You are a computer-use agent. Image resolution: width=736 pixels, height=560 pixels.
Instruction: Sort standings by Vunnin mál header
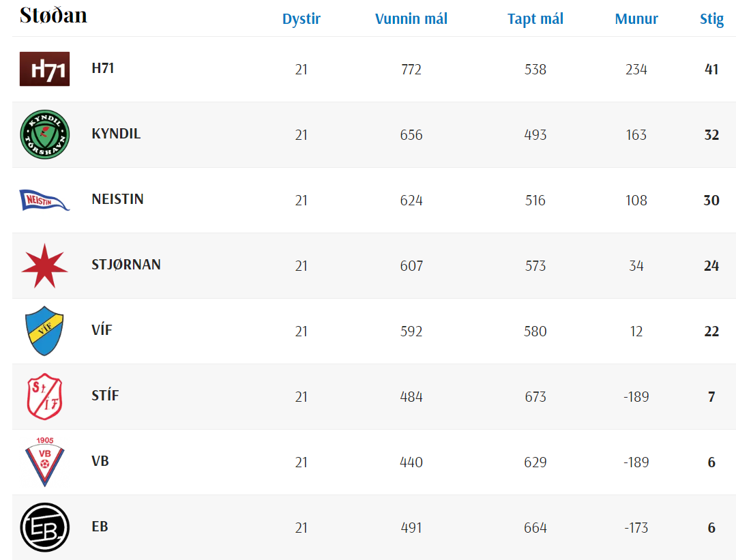point(411,19)
